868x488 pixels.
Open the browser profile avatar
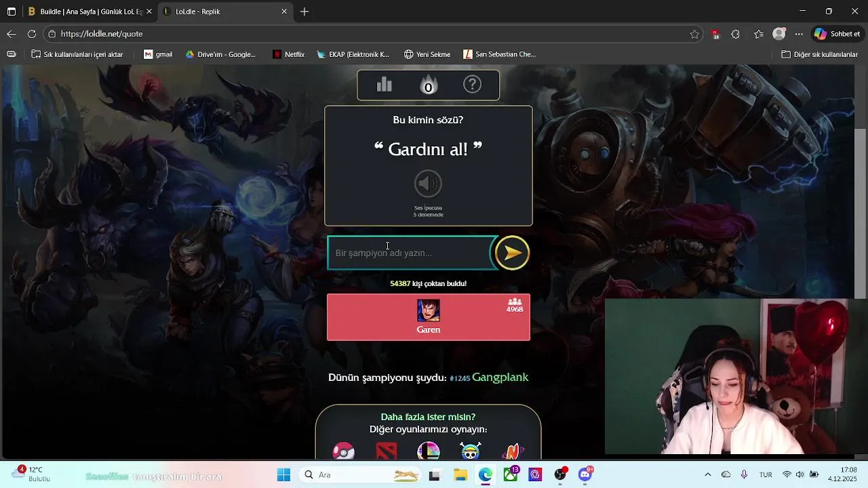click(x=779, y=34)
